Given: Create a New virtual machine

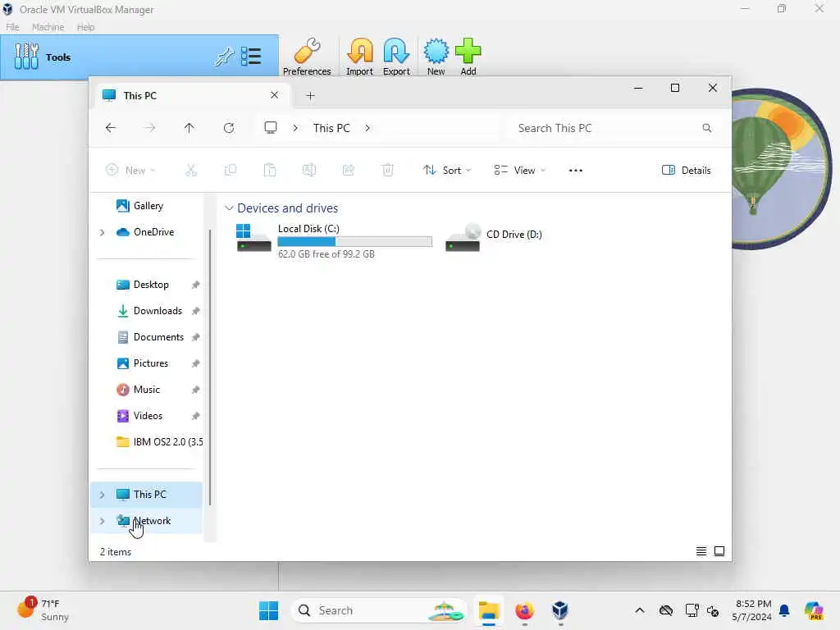Looking at the screenshot, I should 436,57.
